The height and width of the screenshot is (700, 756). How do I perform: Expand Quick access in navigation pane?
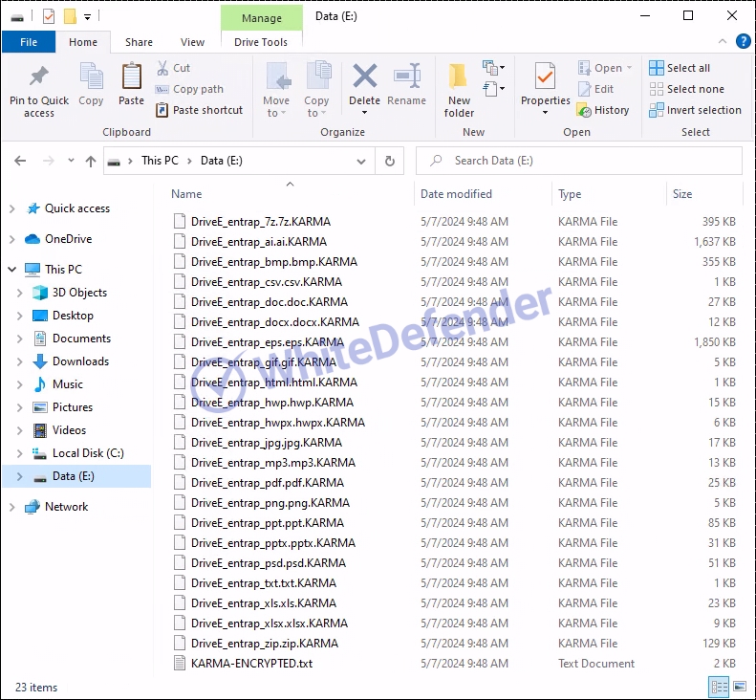click(12, 208)
